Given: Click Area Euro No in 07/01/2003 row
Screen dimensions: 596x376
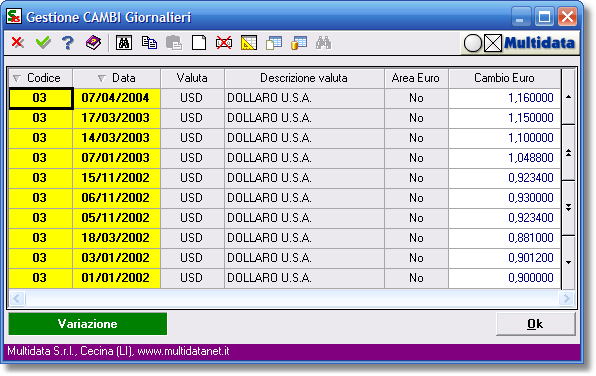Looking at the screenshot, I should 416,158.
